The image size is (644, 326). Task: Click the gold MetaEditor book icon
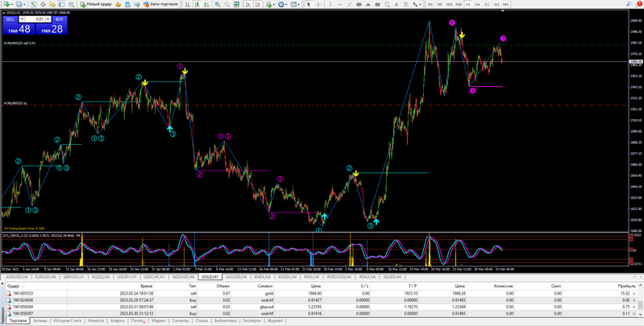click(x=118, y=5)
